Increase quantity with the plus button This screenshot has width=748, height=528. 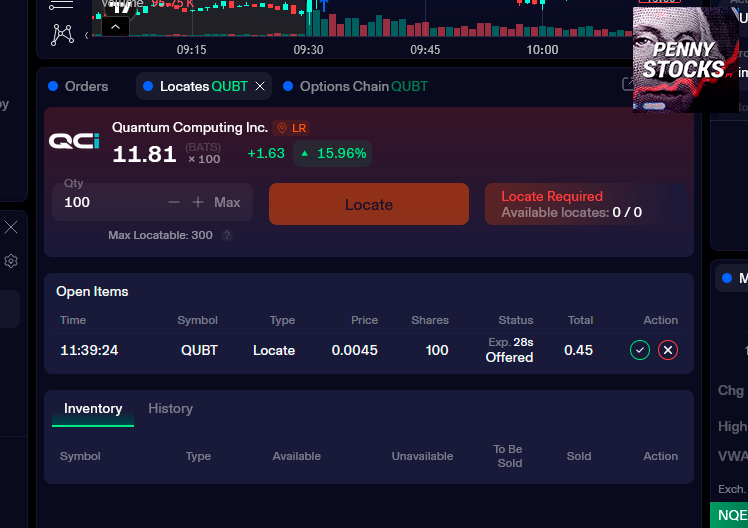tap(198, 202)
